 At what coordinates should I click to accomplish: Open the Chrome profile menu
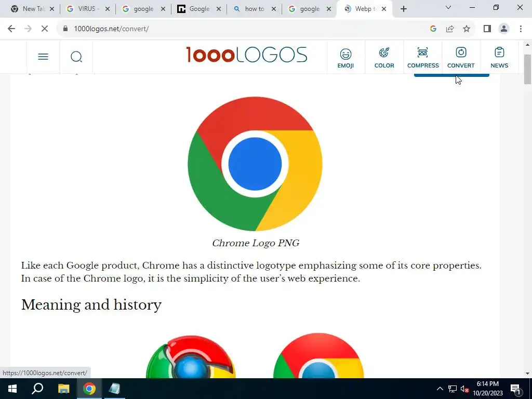coord(504,29)
